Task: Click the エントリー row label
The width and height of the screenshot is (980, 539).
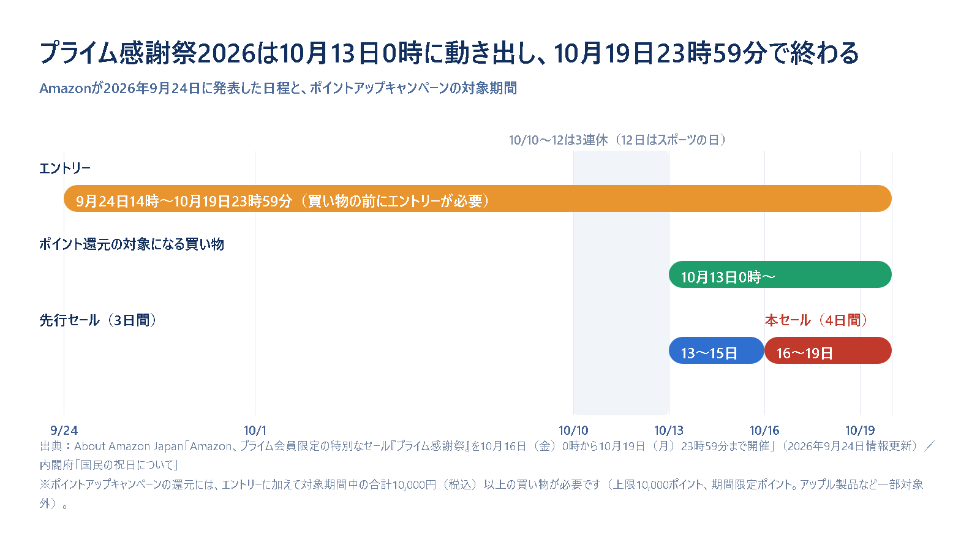Action: pyautogui.click(x=65, y=168)
